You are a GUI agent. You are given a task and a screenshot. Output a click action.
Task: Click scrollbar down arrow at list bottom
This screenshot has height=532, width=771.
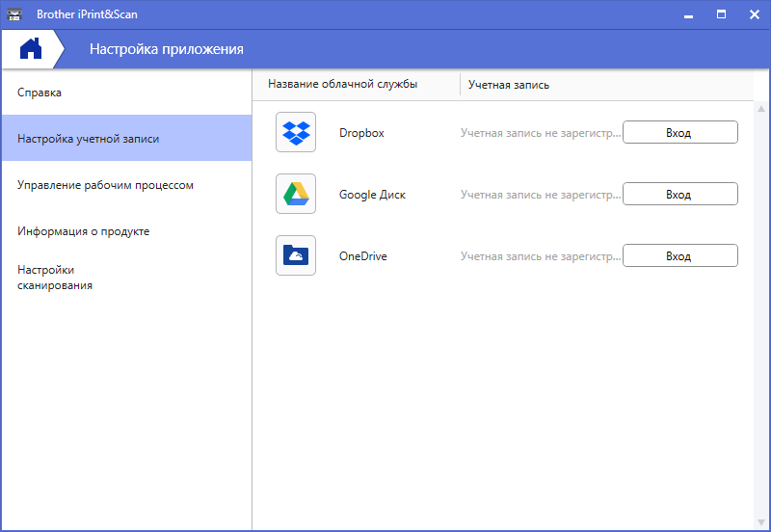[x=761, y=522]
